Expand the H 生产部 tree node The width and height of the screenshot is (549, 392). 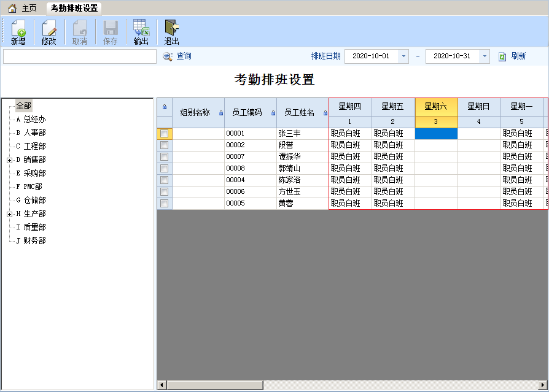tap(9, 214)
